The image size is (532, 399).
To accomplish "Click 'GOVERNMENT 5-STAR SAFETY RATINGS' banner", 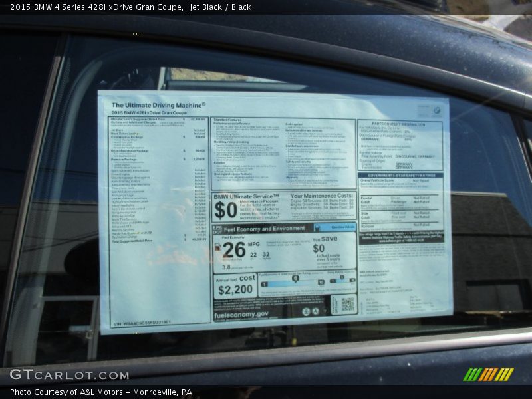I will coord(402,176).
